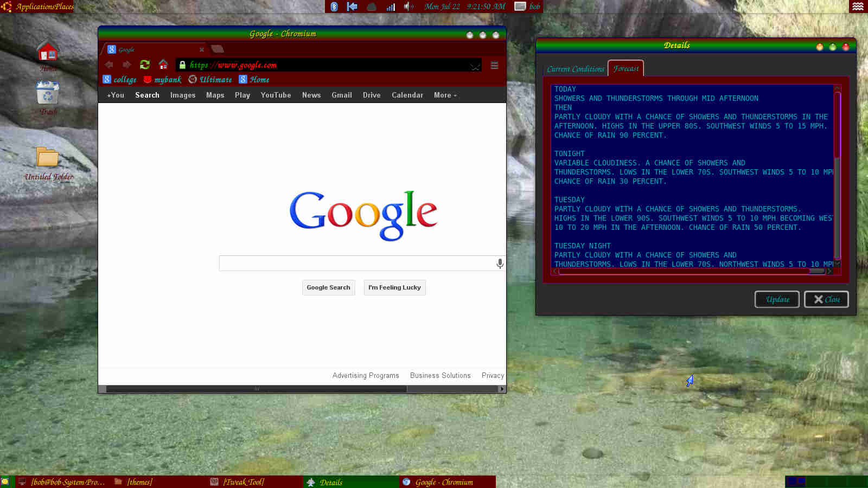This screenshot has width=868, height=488.
Task: Click I'm Feeling Lucky button
Action: click(x=394, y=287)
